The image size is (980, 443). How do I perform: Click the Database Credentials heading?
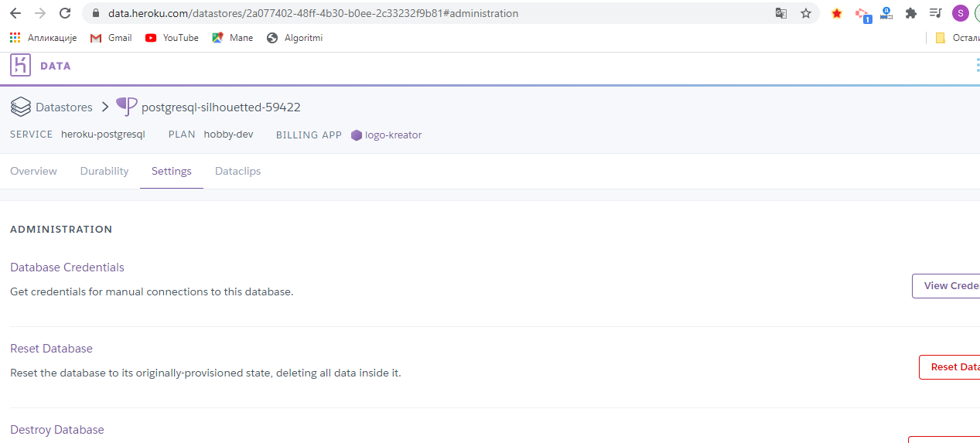(x=67, y=268)
